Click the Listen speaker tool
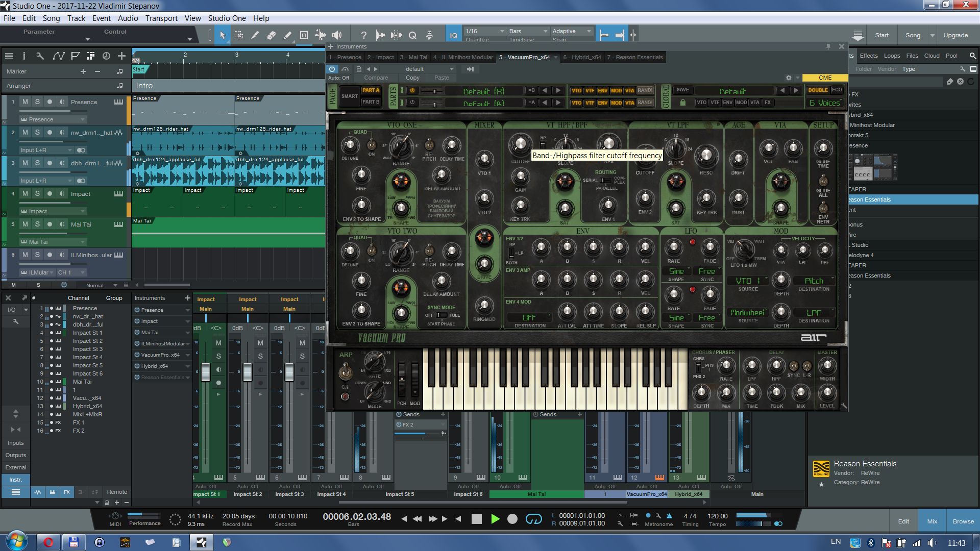The height and width of the screenshot is (551, 980). pyautogui.click(x=337, y=35)
